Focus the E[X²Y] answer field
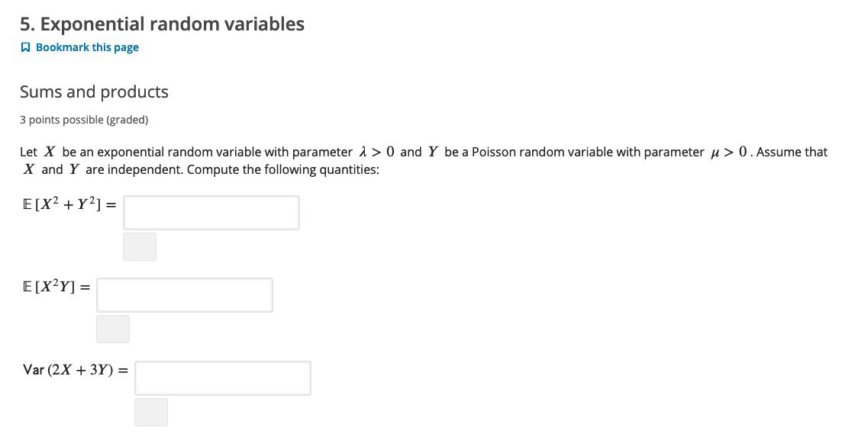Viewport: 868px width, 437px height. (184, 295)
